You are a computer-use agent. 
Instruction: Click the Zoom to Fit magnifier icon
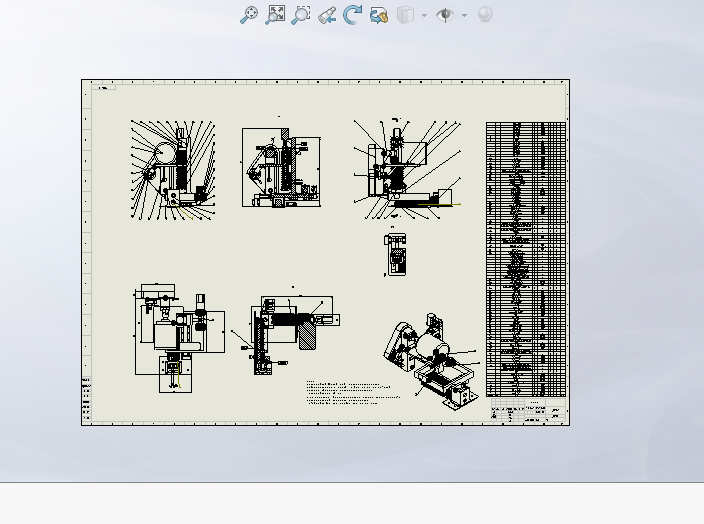(x=248, y=15)
